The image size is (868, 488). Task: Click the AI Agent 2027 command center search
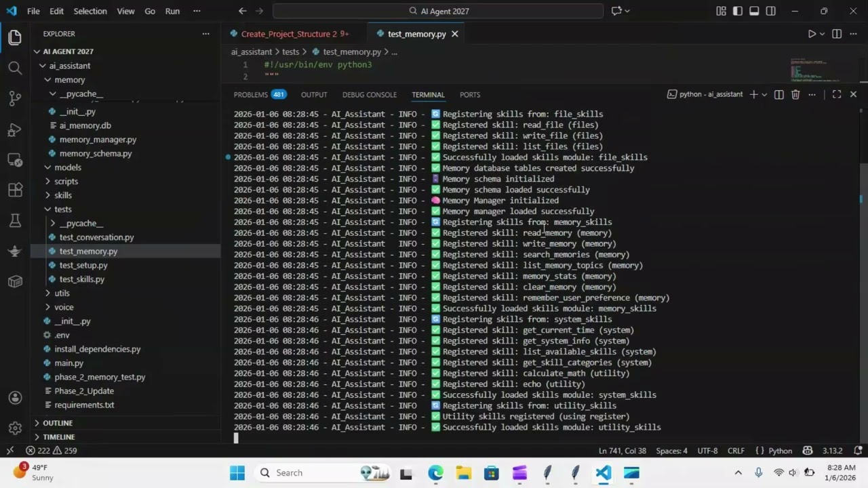438,11
